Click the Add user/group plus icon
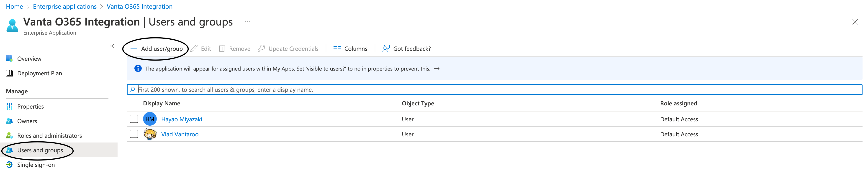Image resolution: width=868 pixels, height=173 pixels. pyautogui.click(x=134, y=48)
